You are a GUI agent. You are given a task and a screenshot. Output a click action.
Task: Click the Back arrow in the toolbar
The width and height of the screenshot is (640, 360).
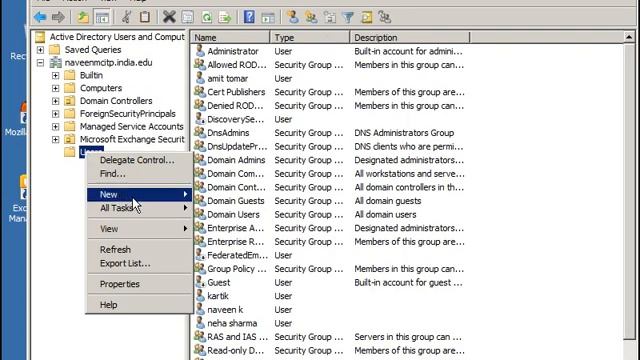pyautogui.click(x=40, y=17)
